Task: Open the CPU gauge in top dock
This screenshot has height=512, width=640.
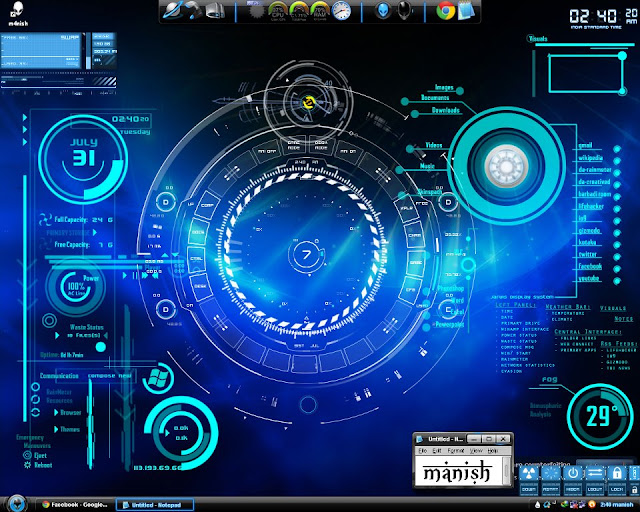Action: [278, 11]
